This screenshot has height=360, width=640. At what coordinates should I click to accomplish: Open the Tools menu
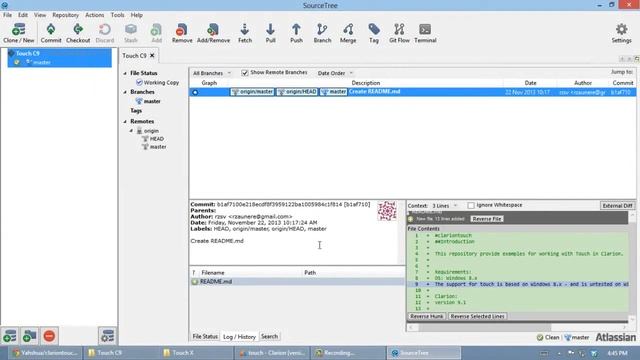click(117, 15)
